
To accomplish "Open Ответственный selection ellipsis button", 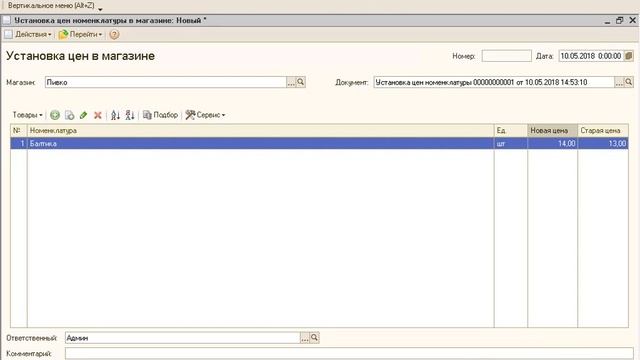I will pyautogui.click(x=305, y=338).
